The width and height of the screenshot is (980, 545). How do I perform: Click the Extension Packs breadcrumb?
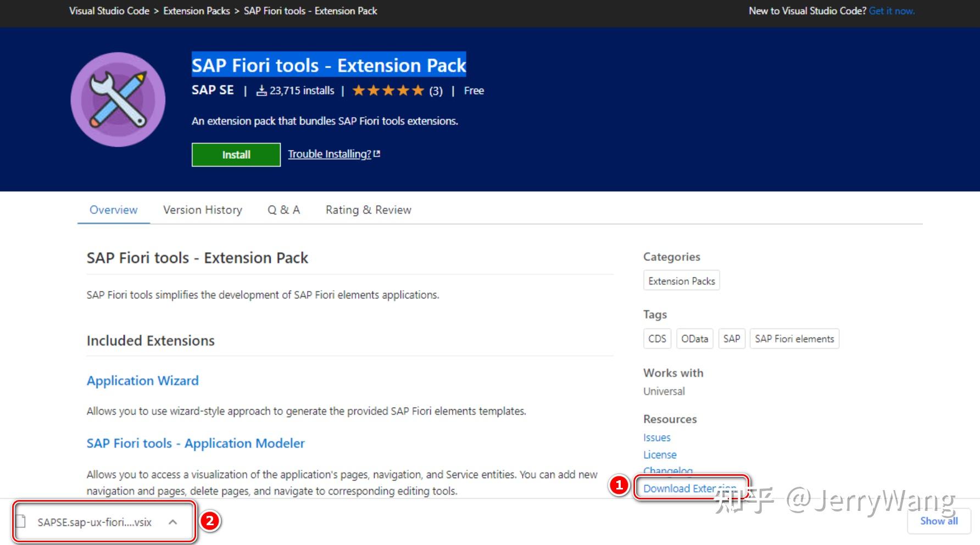196,10
